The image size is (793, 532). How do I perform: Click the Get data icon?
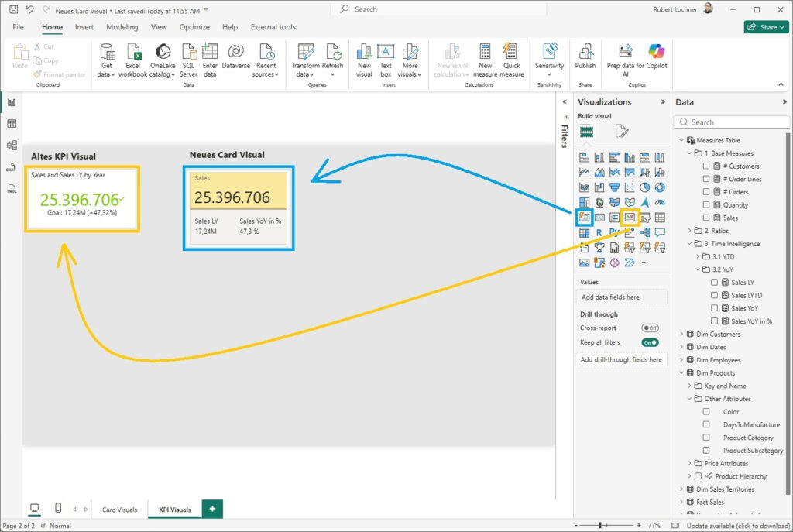[107, 53]
